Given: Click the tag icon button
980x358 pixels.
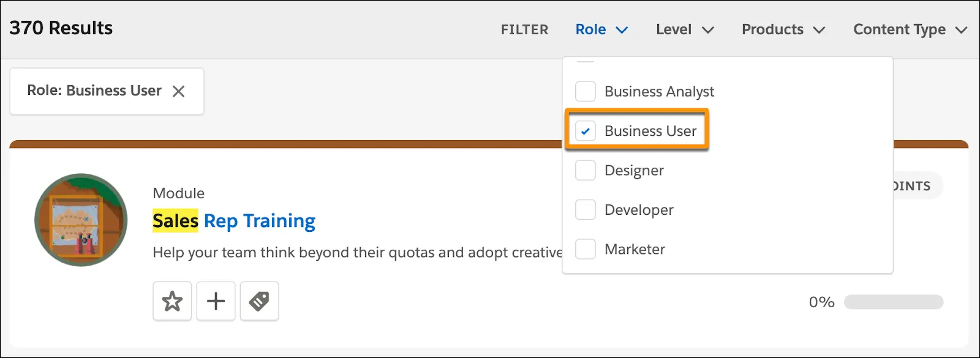Looking at the screenshot, I should tap(259, 301).
